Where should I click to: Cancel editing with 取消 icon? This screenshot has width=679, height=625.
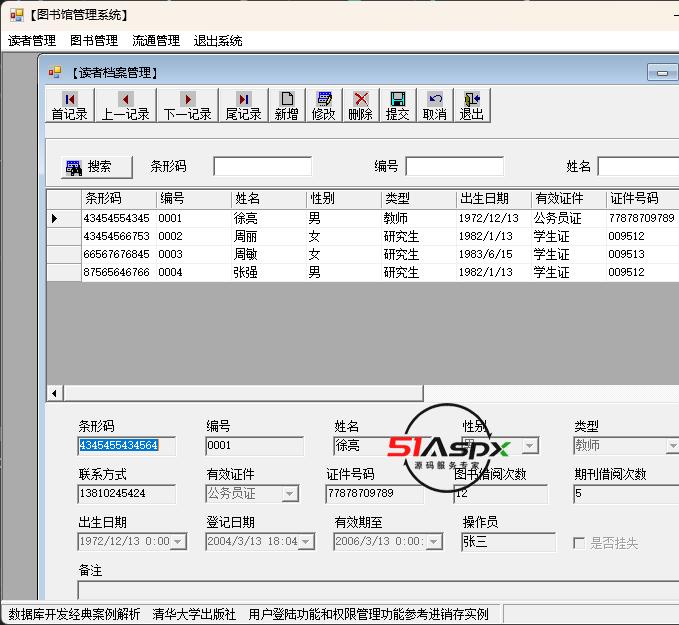click(435, 105)
